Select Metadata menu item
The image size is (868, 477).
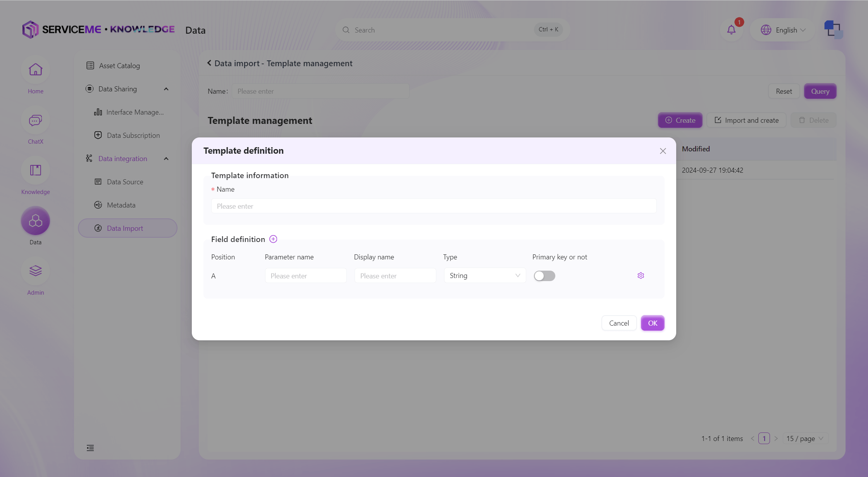(121, 205)
